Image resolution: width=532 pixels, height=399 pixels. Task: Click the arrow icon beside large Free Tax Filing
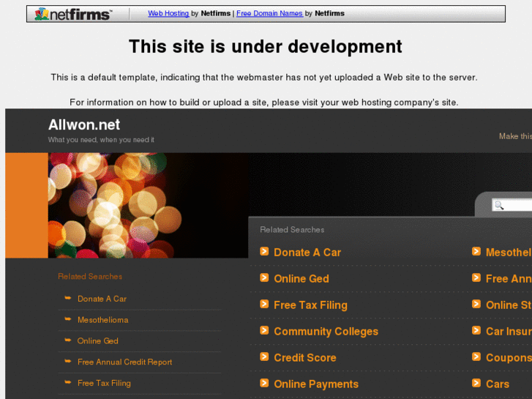[264, 304]
